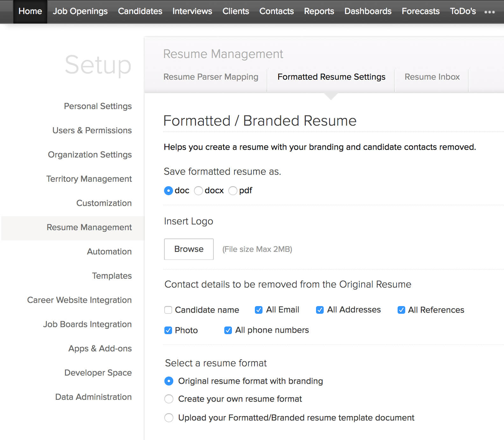Image resolution: width=504 pixels, height=440 pixels.
Task: Disable the All References checkbox
Action: [401, 310]
